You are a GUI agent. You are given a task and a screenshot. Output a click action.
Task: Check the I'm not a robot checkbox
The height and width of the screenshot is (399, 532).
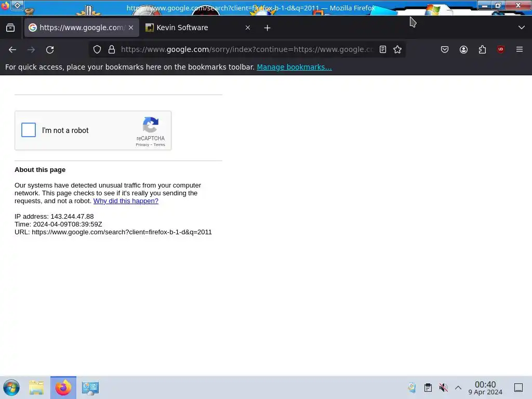(29, 130)
